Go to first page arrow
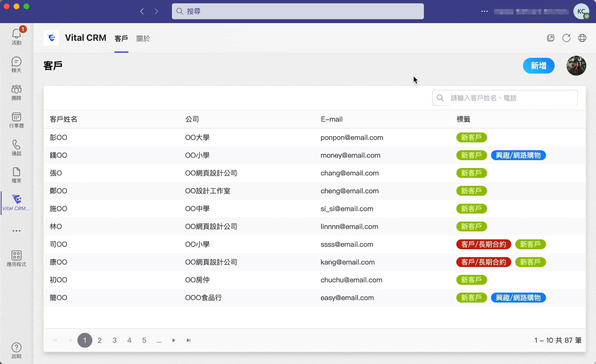596x364 pixels. coord(55,340)
